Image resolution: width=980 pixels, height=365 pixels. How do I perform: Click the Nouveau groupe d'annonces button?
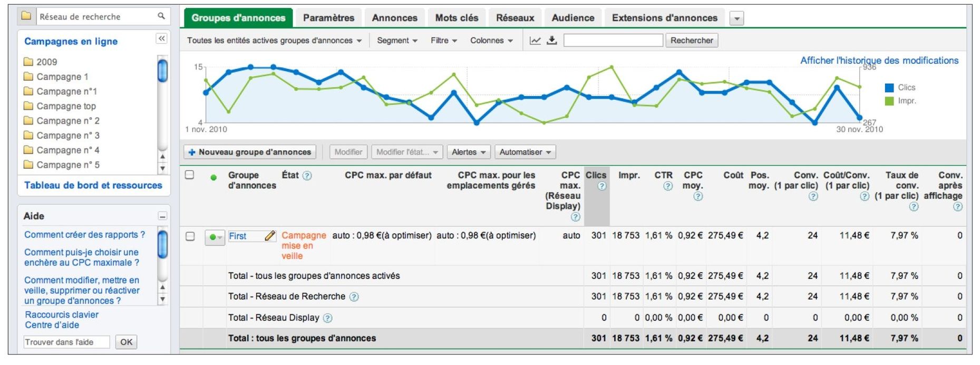point(250,152)
